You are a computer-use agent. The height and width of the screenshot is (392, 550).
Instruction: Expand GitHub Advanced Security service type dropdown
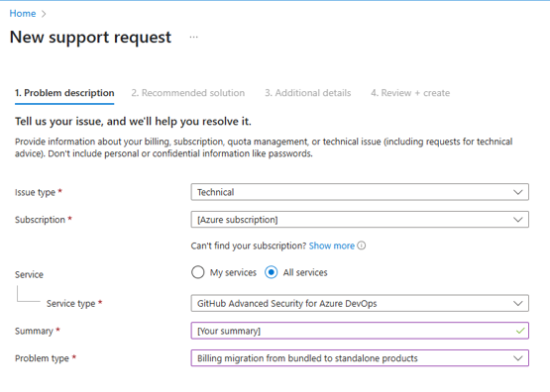[x=360, y=303]
